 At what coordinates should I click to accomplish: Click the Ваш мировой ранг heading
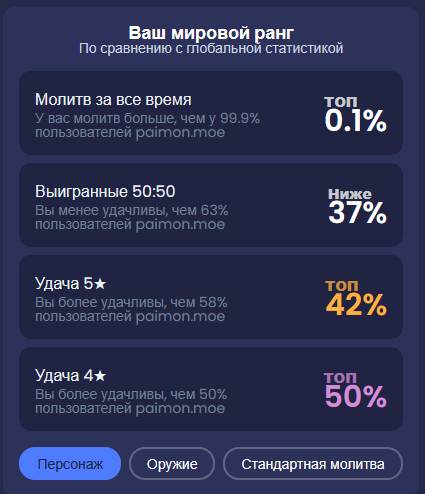tap(211, 33)
